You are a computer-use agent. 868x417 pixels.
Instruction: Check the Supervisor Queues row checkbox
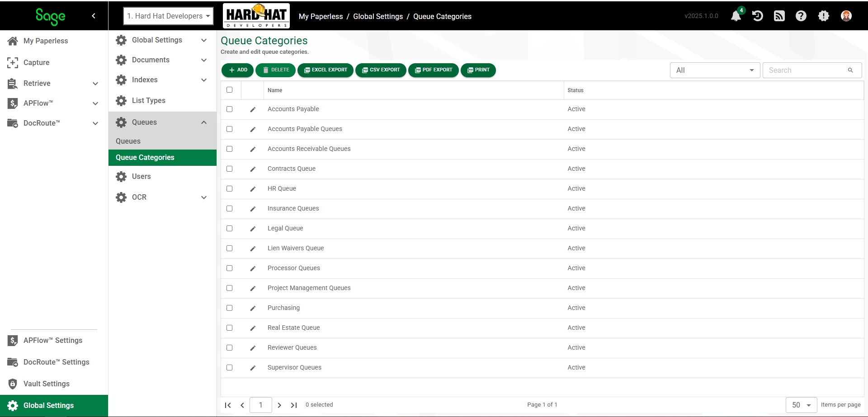[230, 367]
